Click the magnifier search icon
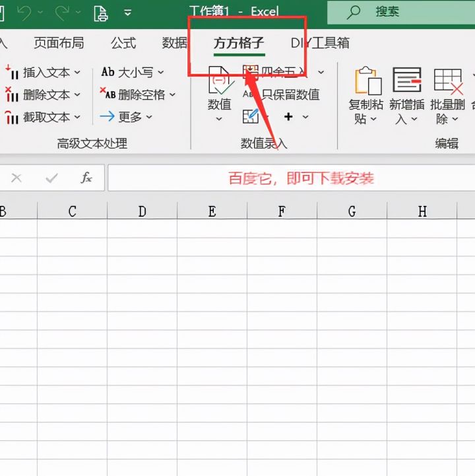475x476 pixels. click(x=354, y=13)
